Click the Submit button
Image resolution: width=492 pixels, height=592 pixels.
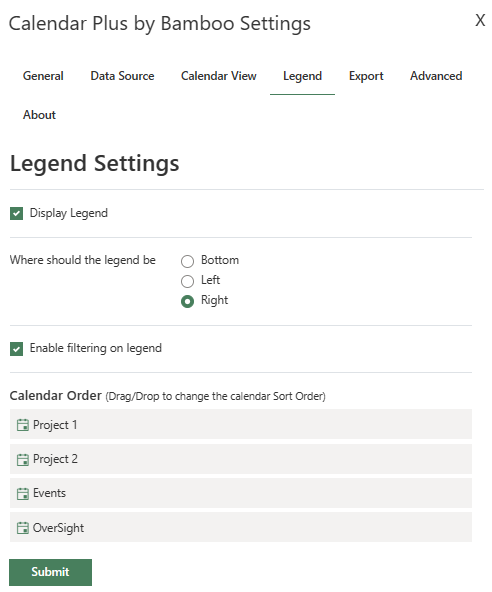[50, 572]
